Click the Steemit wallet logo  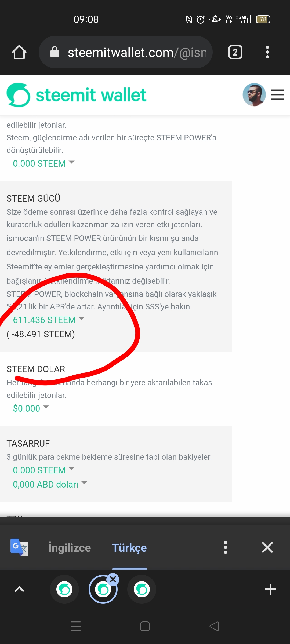(77, 95)
